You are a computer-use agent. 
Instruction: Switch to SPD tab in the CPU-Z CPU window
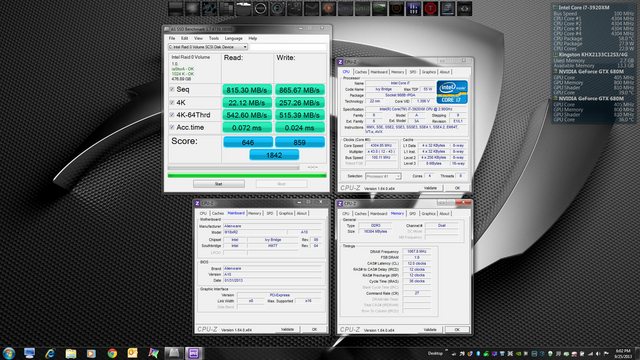pos(413,72)
